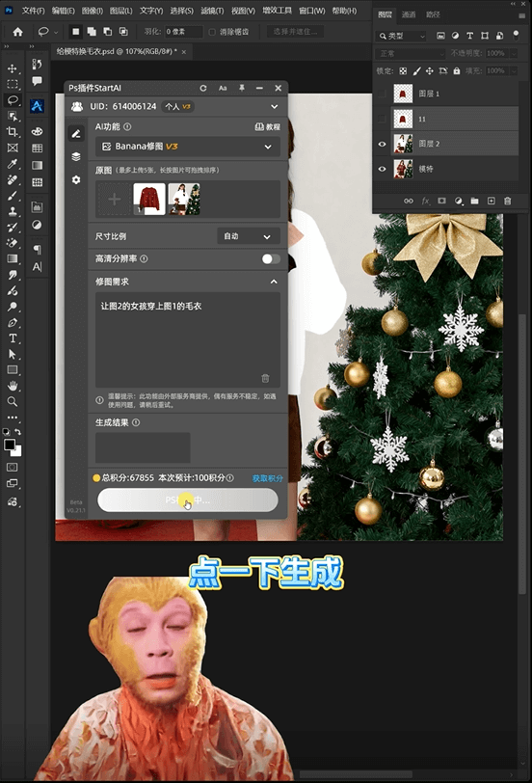Screen dimensions: 532x783
Task: Delete layer using trash icon in Layers panel
Action: pos(508,201)
